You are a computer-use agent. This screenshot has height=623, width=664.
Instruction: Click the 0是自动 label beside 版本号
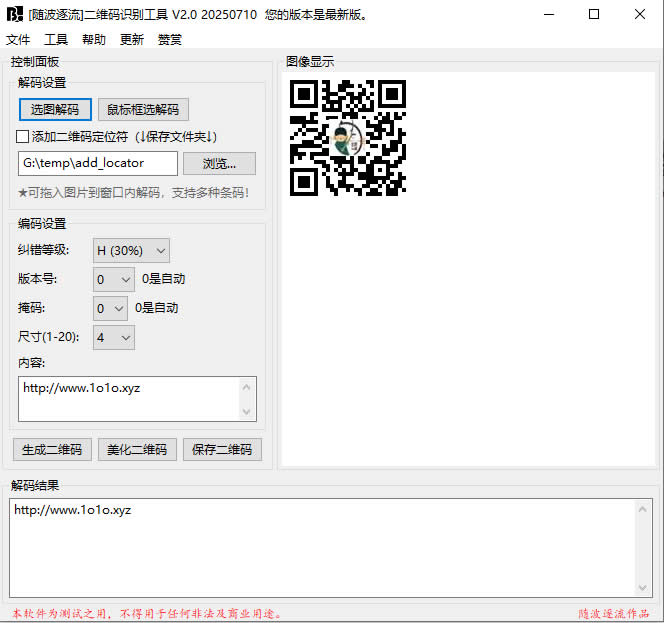(163, 279)
